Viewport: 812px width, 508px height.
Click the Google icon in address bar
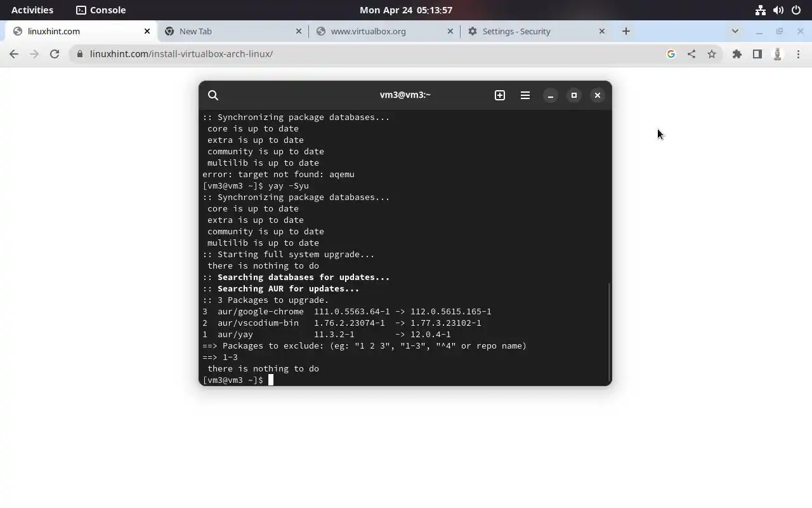tap(671, 54)
